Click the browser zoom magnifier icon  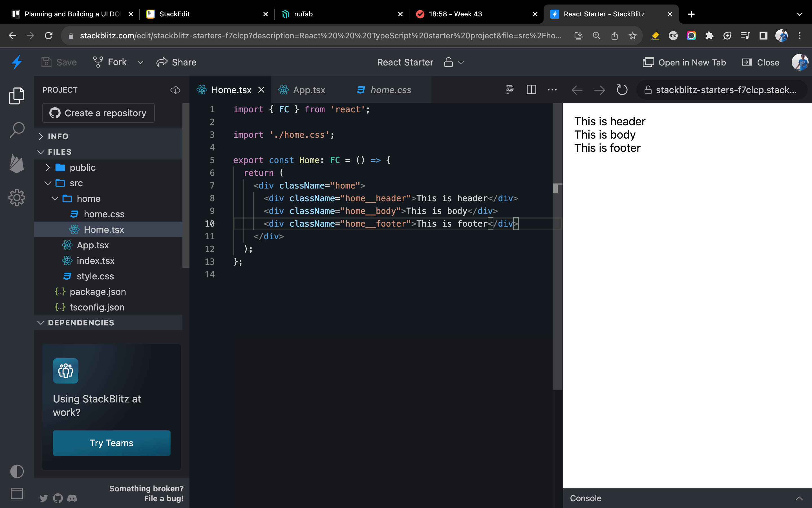(x=596, y=36)
